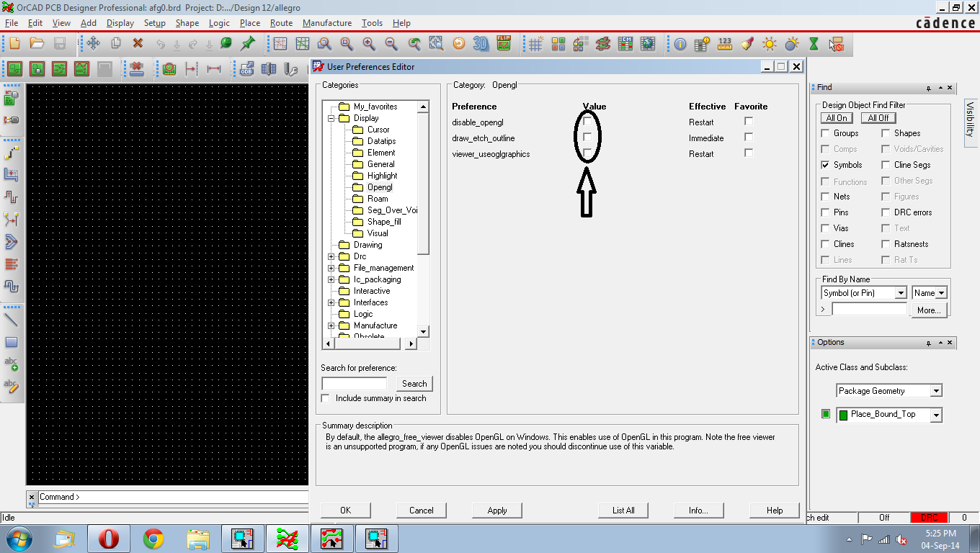
Task: Click the blue Show Element info icon
Action: tap(680, 44)
